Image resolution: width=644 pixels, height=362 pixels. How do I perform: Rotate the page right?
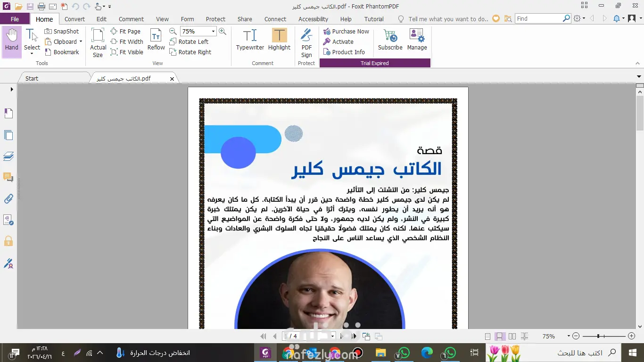pyautogui.click(x=190, y=52)
